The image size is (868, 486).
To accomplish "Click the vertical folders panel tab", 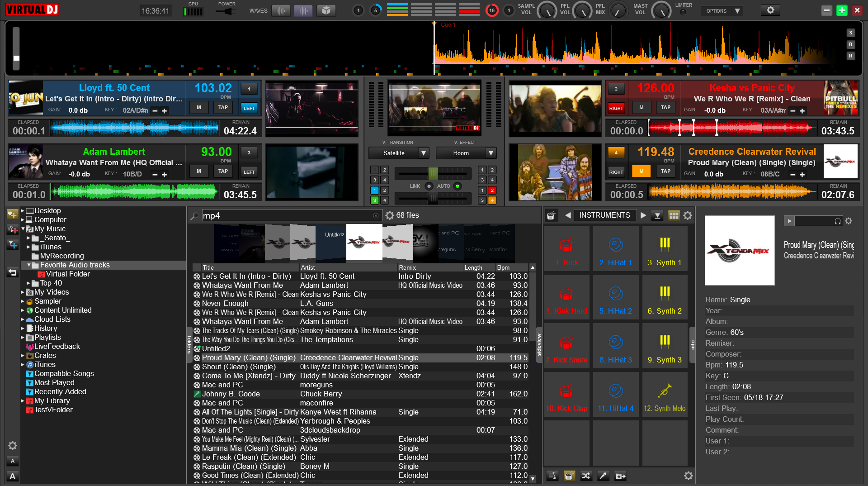I will (189, 344).
